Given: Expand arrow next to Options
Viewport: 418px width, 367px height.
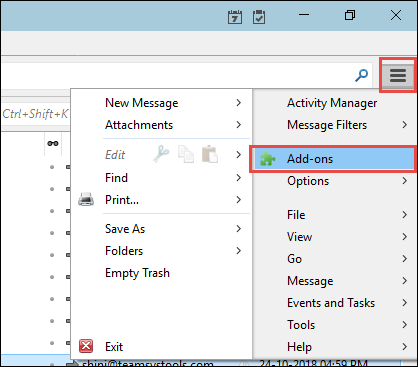Looking at the screenshot, I should (404, 181).
